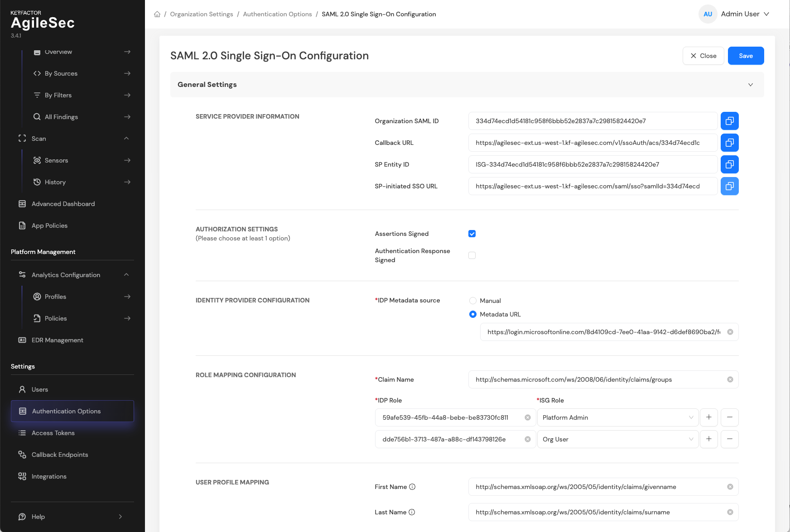
Task: Remove the Org User role mapping row
Action: click(x=729, y=439)
